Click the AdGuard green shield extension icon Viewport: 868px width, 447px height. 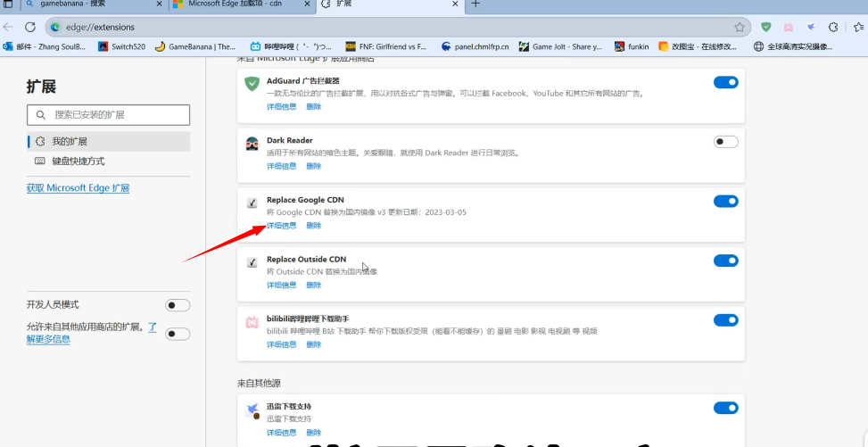click(x=252, y=84)
